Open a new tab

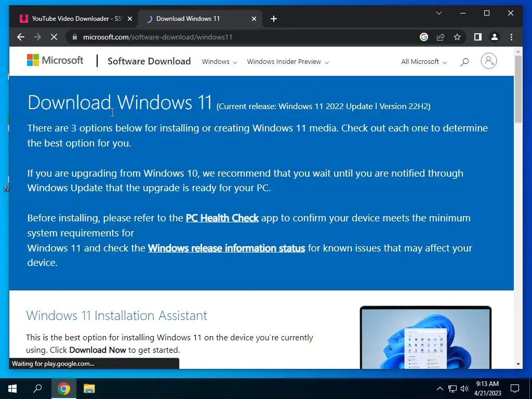[x=274, y=19]
